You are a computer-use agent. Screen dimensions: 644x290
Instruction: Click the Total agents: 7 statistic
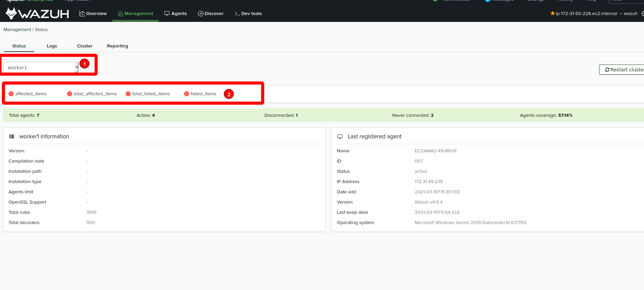[x=24, y=115]
